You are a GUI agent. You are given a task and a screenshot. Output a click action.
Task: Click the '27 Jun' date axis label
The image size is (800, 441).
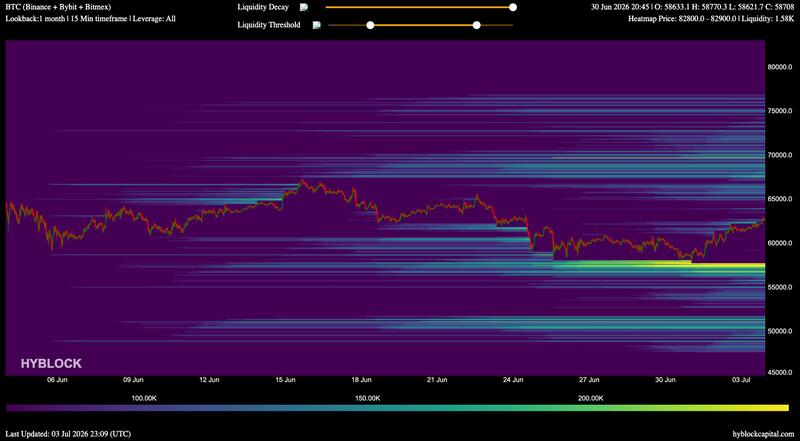[589, 380]
